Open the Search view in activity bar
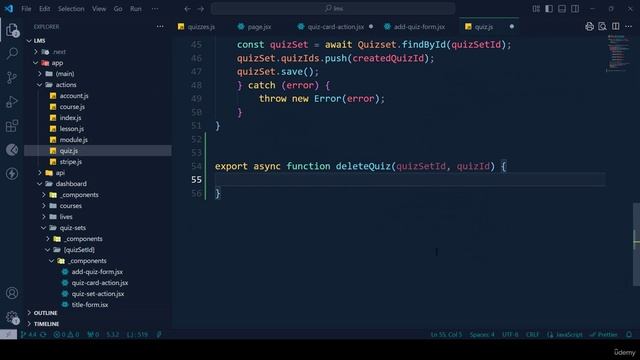The image size is (640, 360). (12, 53)
